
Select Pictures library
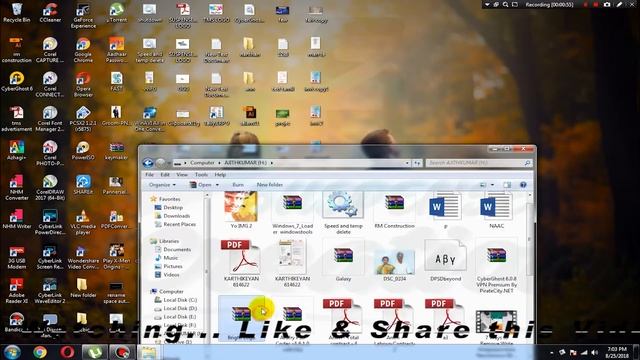point(173,266)
